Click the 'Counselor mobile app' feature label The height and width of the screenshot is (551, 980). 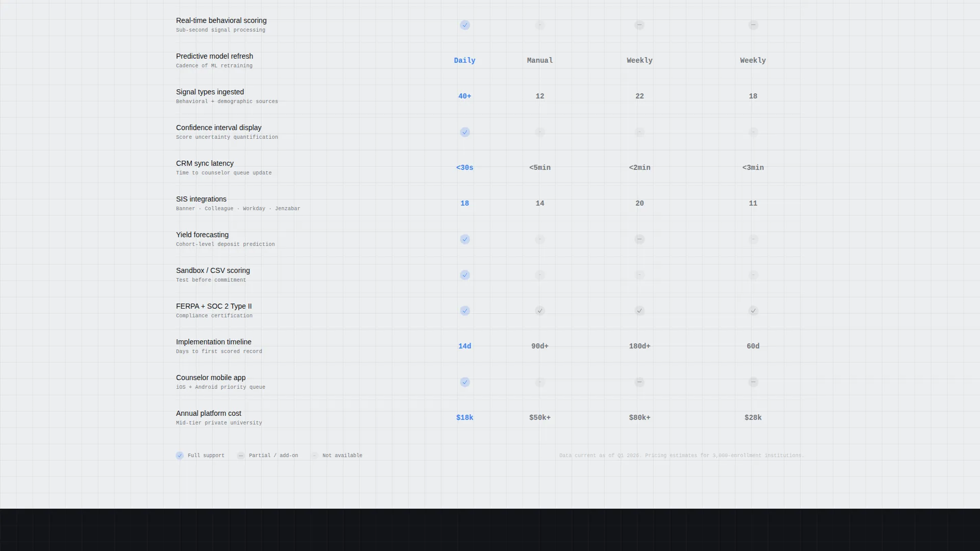pyautogui.click(x=211, y=378)
